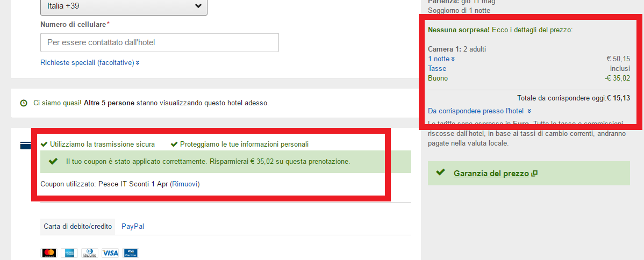
Task: Click the American Express card icon
Action: [69, 252]
